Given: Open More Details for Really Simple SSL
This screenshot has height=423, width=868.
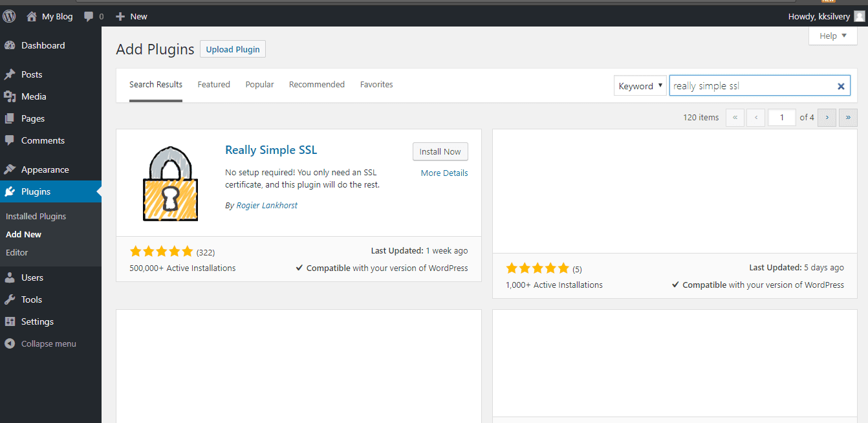Looking at the screenshot, I should [x=444, y=173].
